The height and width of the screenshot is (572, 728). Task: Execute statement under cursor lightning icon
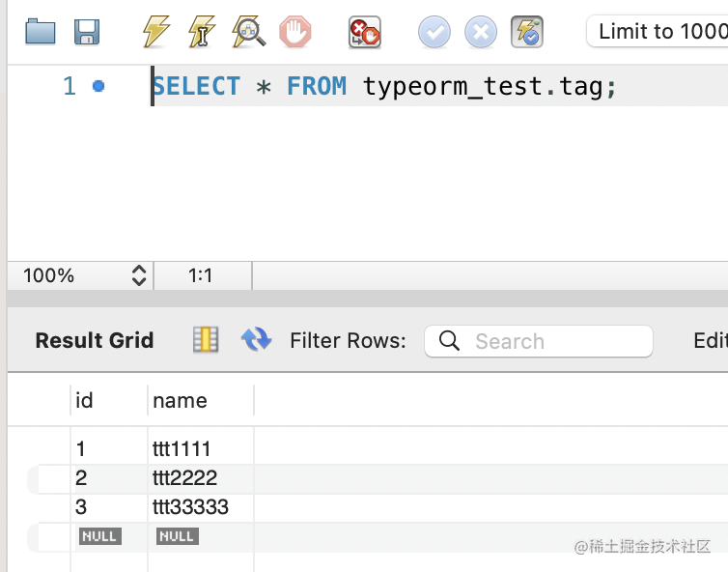coord(202,33)
